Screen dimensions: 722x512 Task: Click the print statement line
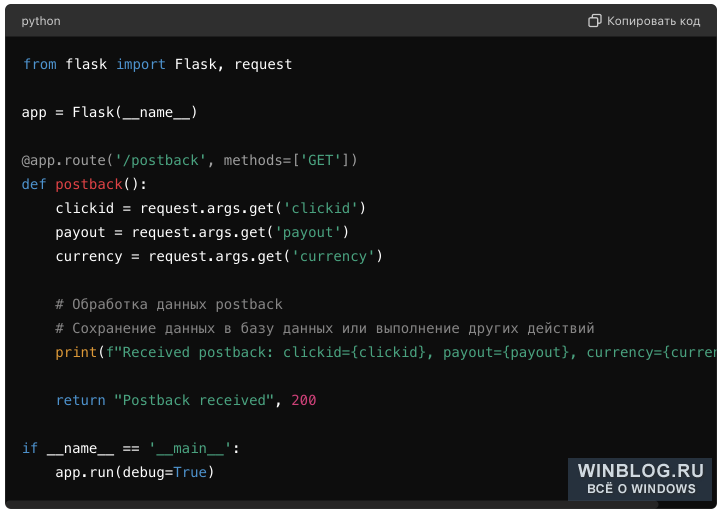(x=386, y=352)
